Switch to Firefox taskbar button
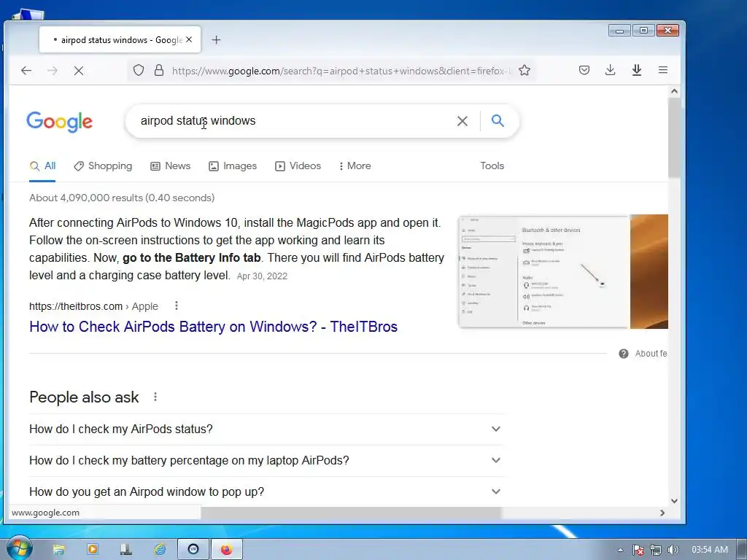This screenshot has height=560, width=747. 227,550
